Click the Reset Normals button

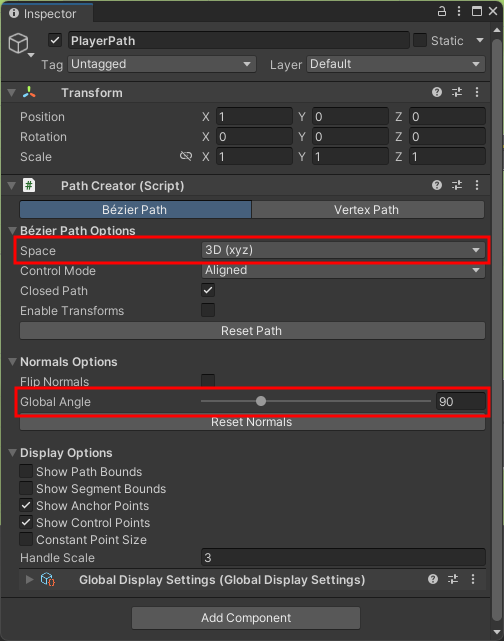coord(252,423)
